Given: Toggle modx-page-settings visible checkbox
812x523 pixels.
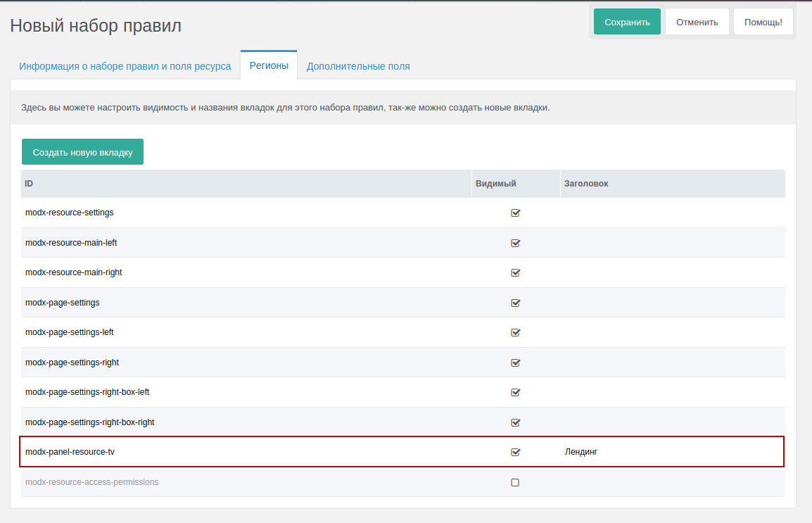Looking at the screenshot, I should 515,303.
